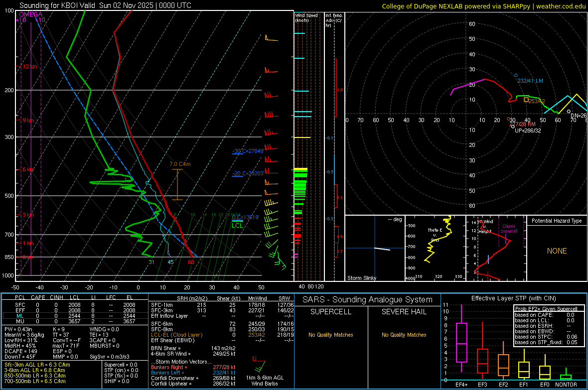Viewport: 588px width, 390px height.
Task: Click the orange 253/42 square hodograph marker
Action: tap(526, 100)
